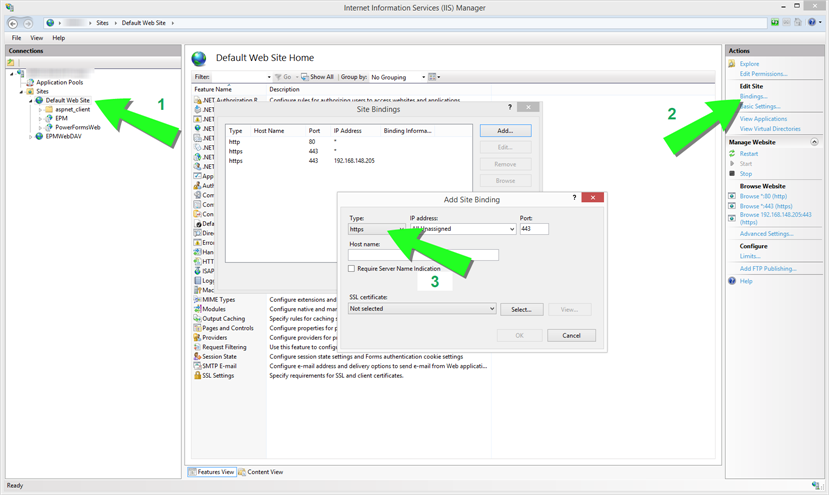Open the SSL certificate dropdown
The image size is (829, 495).
tap(491, 309)
